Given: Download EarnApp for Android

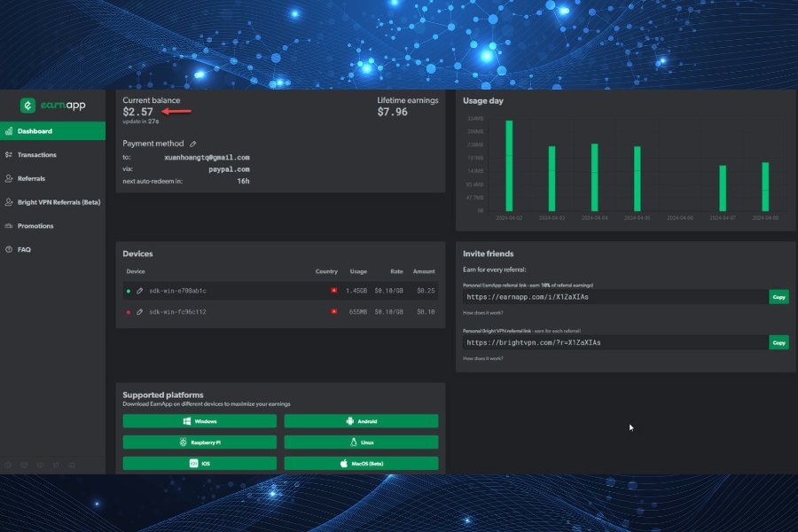Looking at the screenshot, I should (x=361, y=421).
